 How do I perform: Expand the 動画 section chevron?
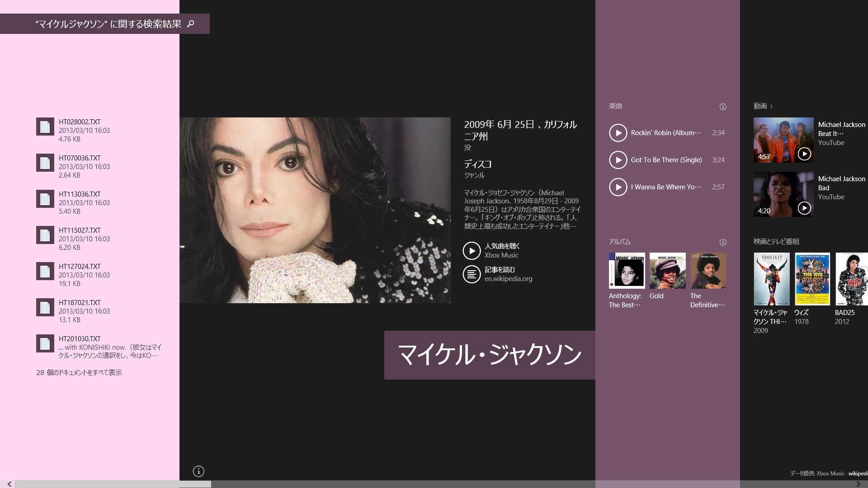[771, 107]
